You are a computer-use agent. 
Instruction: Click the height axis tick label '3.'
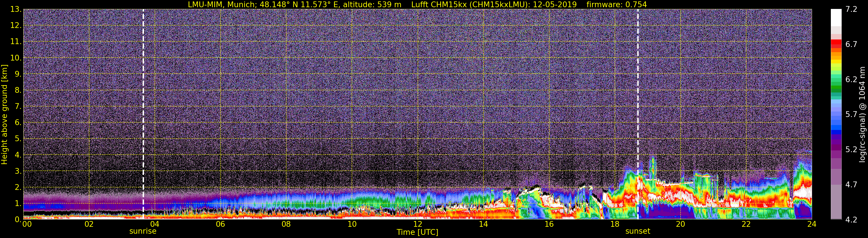tap(18, 171)
